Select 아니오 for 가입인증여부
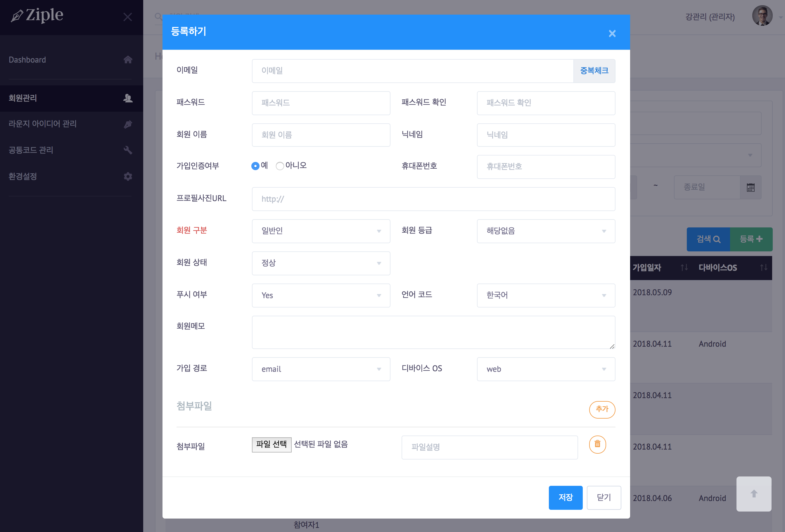The width and height of the screenshot is (785, 532). tap(280, 166)
